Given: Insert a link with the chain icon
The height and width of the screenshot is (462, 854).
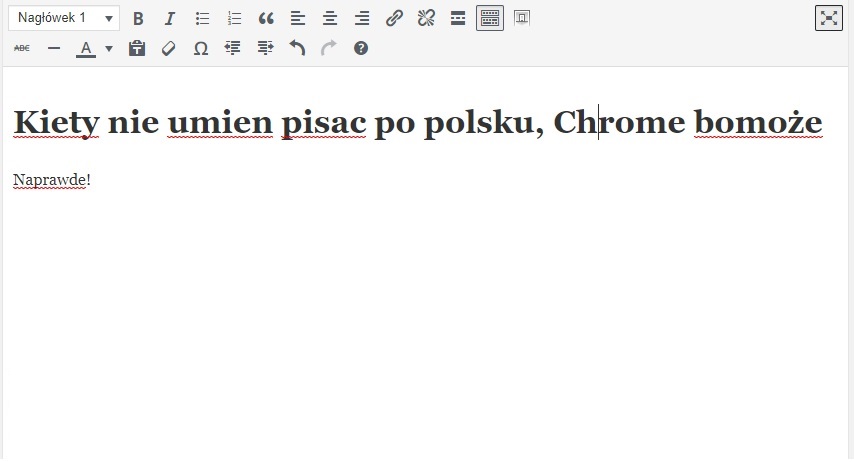Looking at the screenshot, I should pyautogui.click(x=394, y=18).
